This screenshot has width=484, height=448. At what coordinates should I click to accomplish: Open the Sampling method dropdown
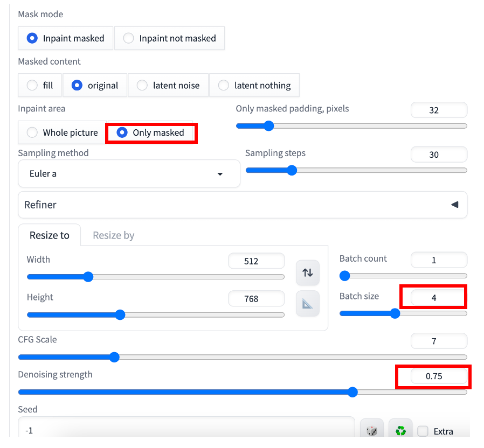click(x=129, y=173)
